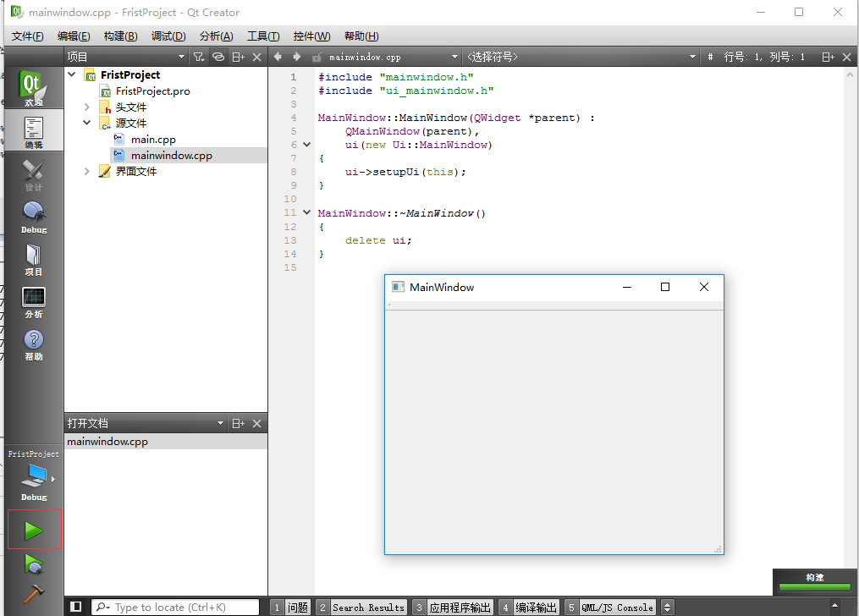Viewport: 859px width, 616px height.
Task: Click the file lock icon in editor toolbar
Action: pyautogui.click(x=317, y=57)
